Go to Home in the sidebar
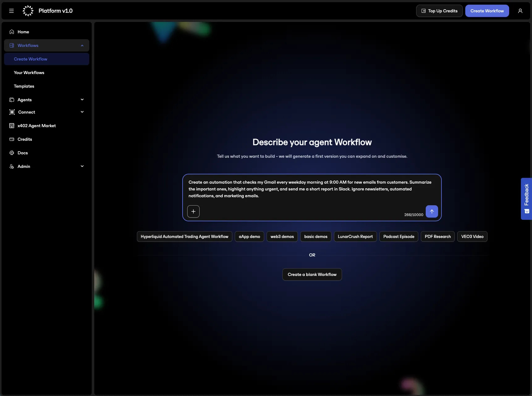Image resolution: width=532 pixels, height=396 pixels. pyautogui.click(x=47, y=32)
